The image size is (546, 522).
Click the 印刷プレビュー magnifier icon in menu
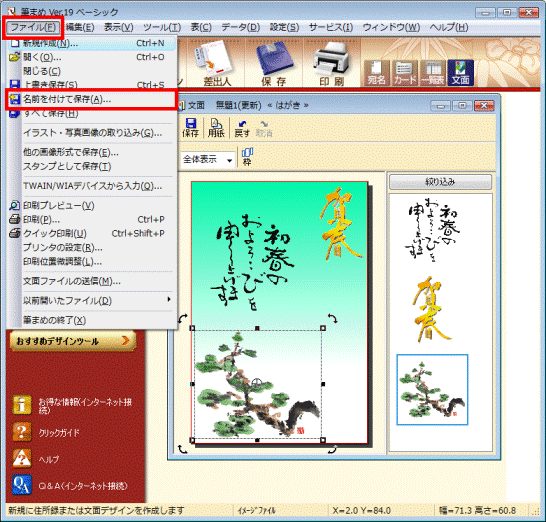(14, 205)
